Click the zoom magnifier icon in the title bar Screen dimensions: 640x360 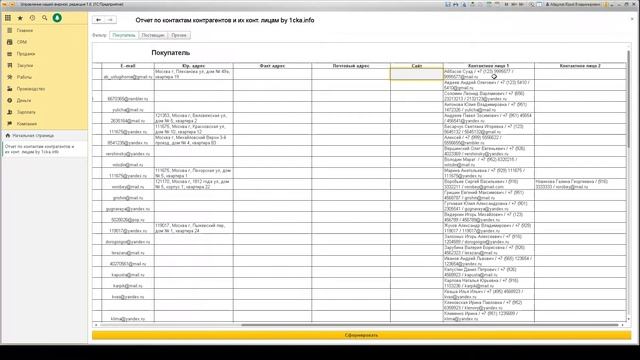point(532,4)
